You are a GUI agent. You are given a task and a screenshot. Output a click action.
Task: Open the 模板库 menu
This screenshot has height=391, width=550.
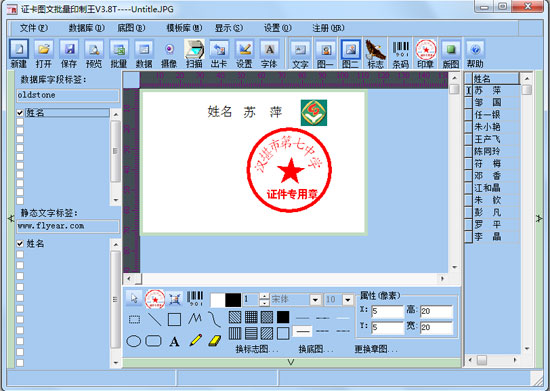(184, 28)
